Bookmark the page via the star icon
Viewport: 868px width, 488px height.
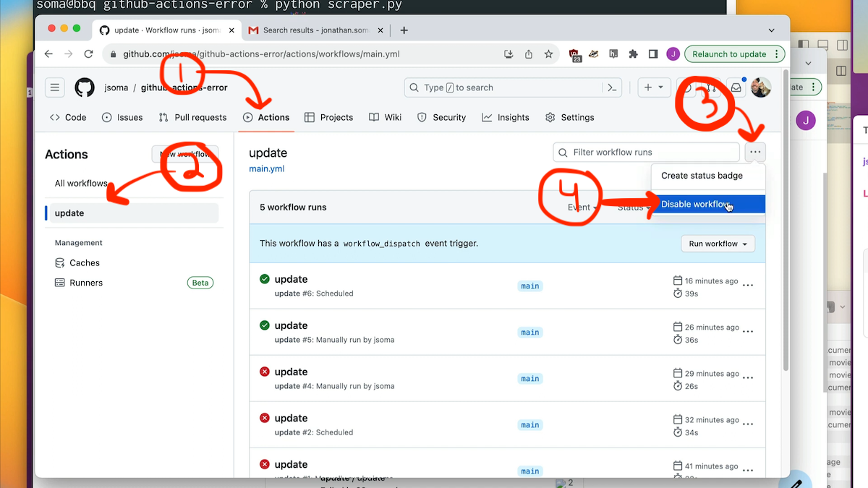coord(548,53)
